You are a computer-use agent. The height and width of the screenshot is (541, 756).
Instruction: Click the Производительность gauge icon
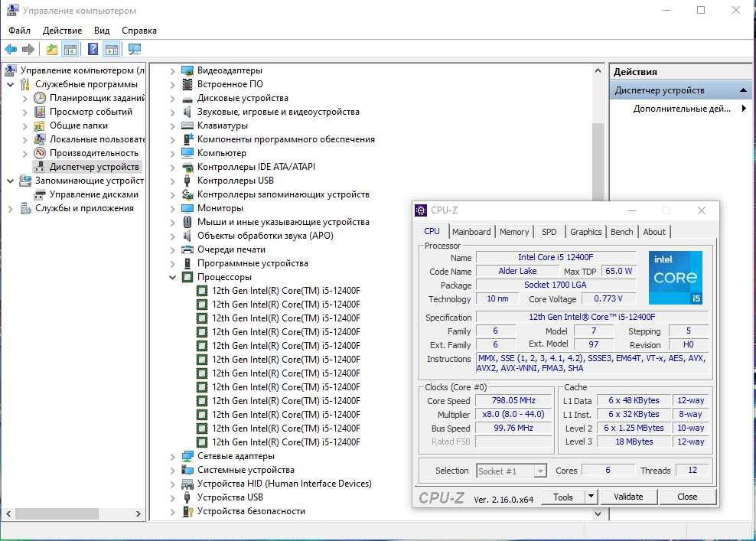pos(40,153)
